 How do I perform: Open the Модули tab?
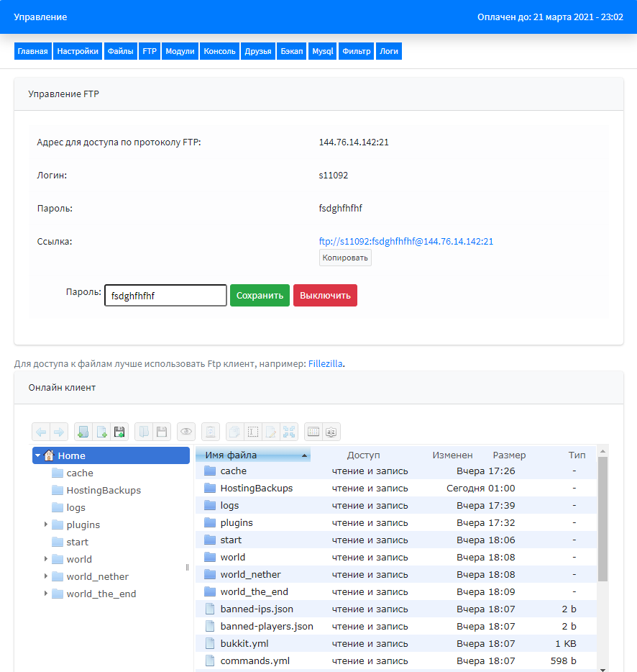tap(180, 51)
